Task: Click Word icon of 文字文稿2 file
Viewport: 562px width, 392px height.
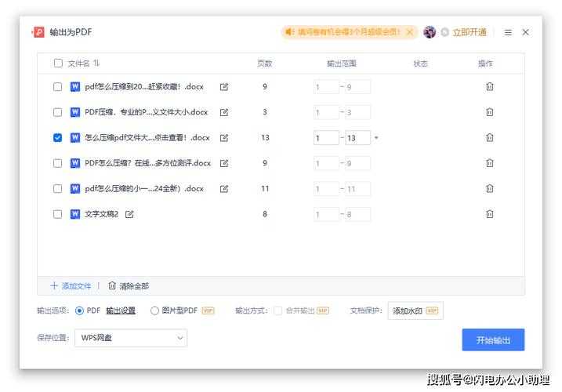Action: 75,214
